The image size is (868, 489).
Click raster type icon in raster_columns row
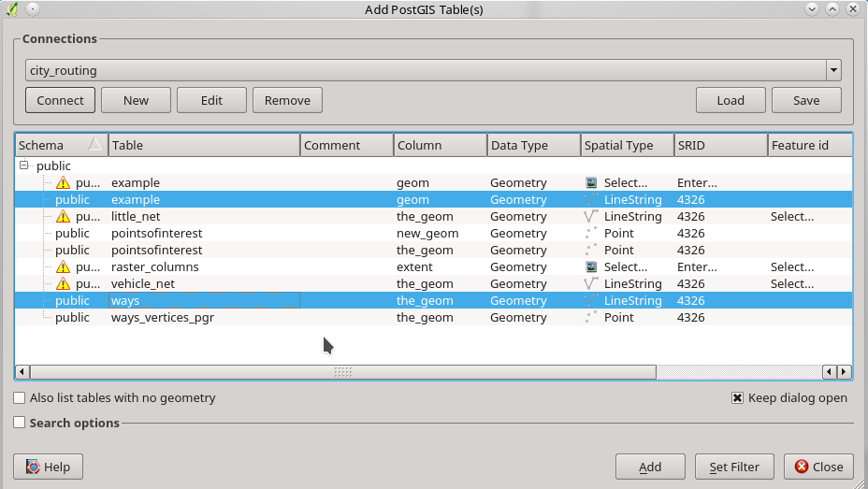[591, 266]
